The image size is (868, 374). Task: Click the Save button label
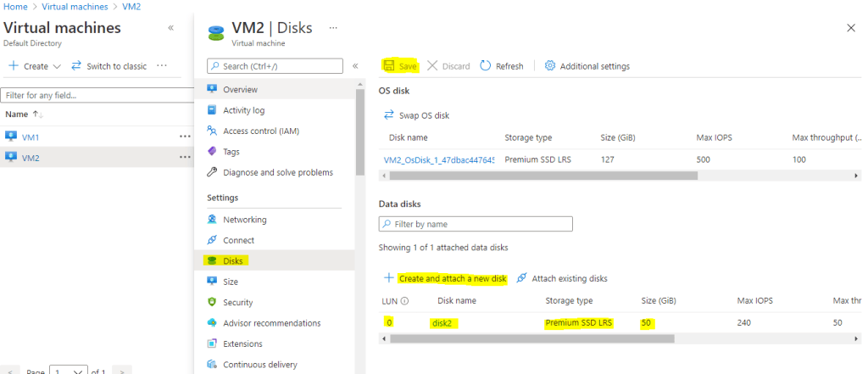(x=408, y=66)
